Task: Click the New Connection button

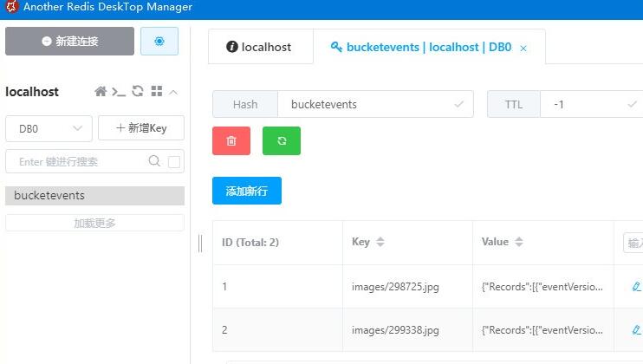Action: click(69, 41)
